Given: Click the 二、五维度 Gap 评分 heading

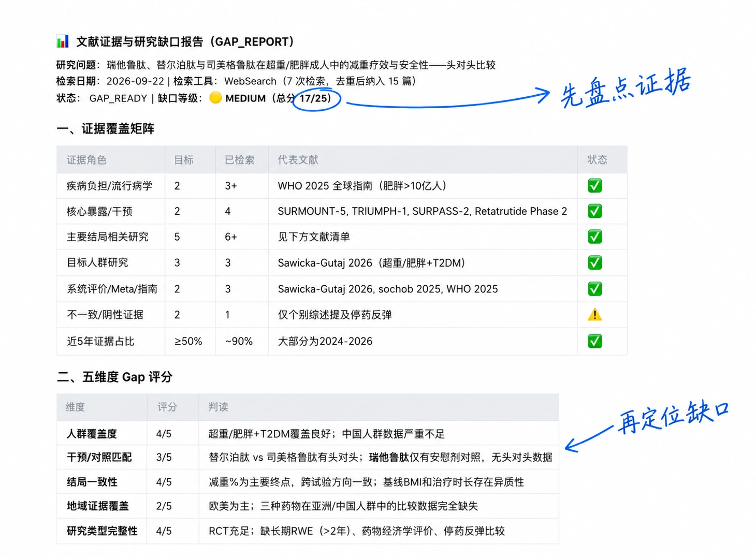Looking at the screenshot, I should [x=114, y=377].
